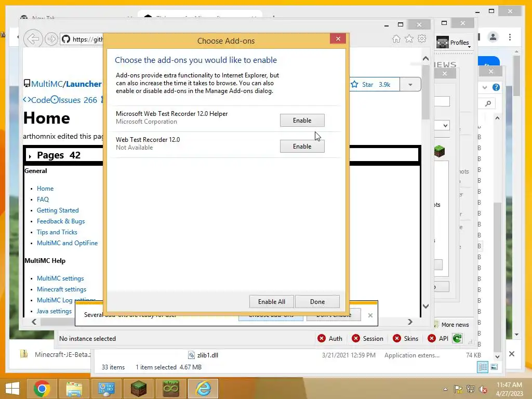532x399 pixels.
Task: Open MultiMC grass block taskbar icon
Action: (138, 389)
